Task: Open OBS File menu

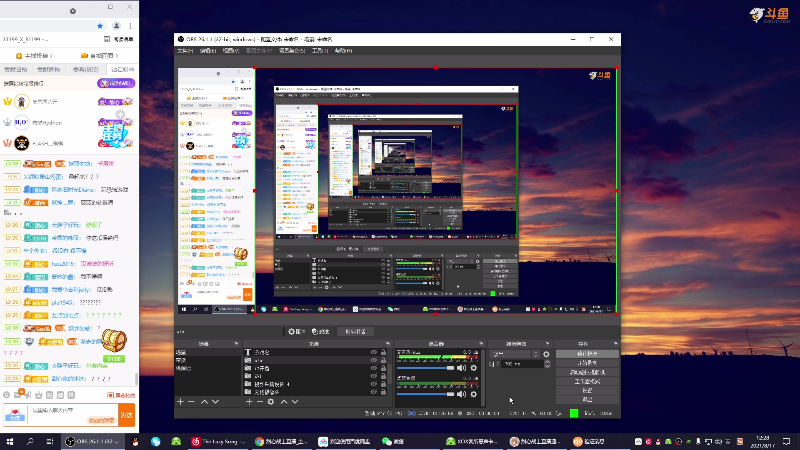Action: (x=185, y=51)
